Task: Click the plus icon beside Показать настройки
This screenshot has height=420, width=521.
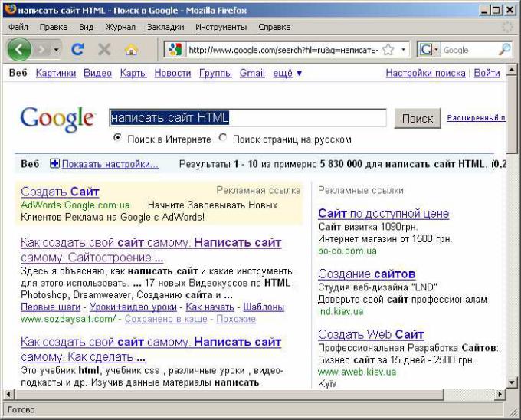Action: 54,163
